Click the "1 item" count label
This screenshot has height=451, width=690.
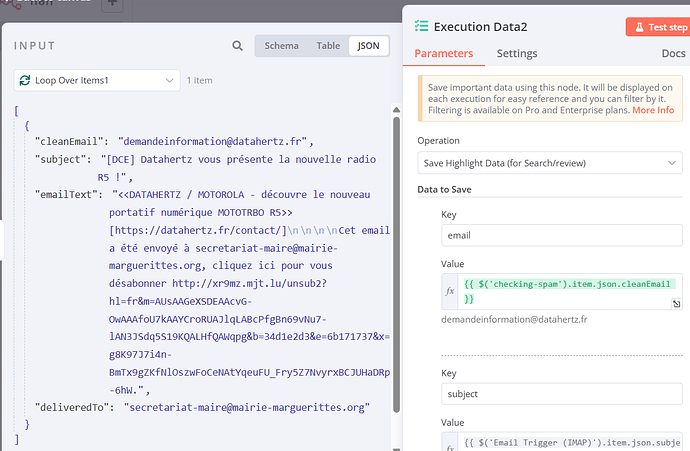coord(199,81)
